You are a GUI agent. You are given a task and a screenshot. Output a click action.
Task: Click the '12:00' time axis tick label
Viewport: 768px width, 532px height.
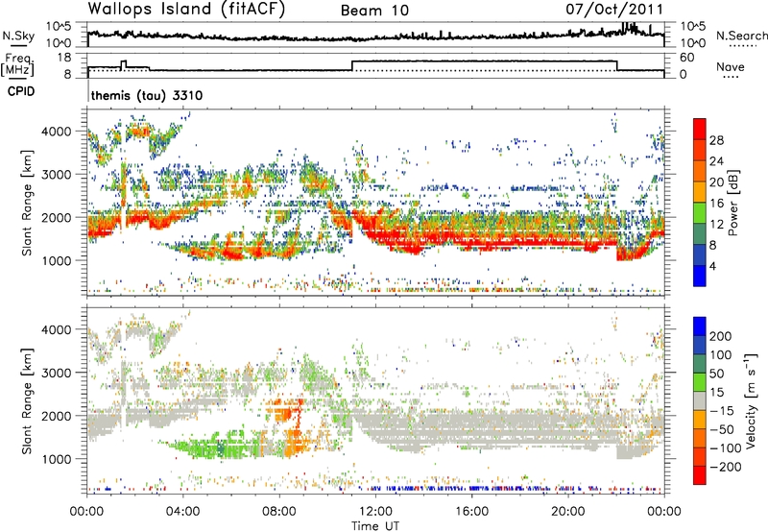[x=375, y=512]
